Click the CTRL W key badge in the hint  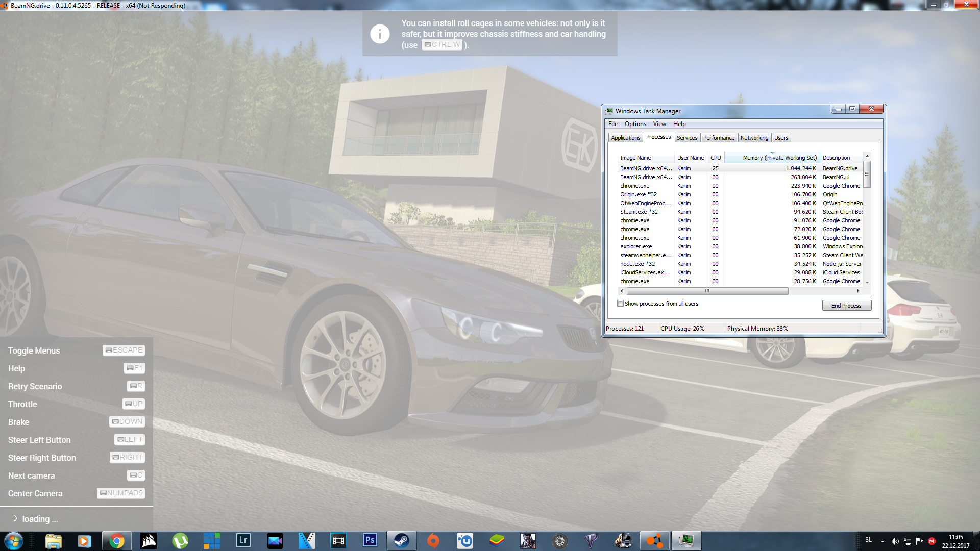[442, 45]
